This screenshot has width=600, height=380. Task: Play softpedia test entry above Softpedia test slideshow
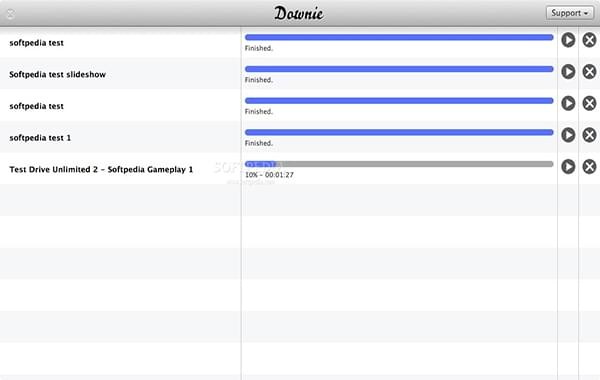568,40
